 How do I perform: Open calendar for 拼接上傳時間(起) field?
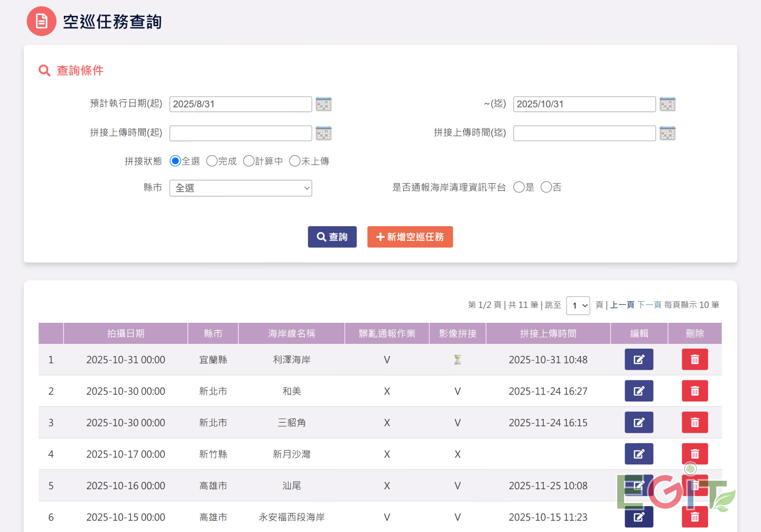[323, 133]
